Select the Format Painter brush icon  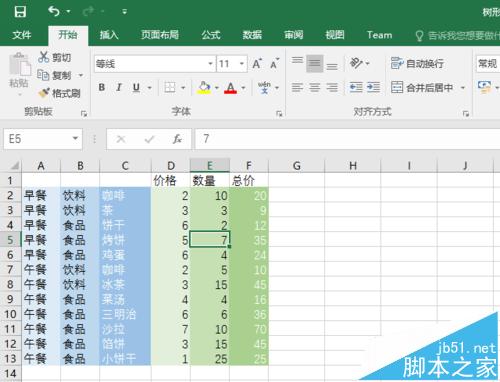coord(44,93)
